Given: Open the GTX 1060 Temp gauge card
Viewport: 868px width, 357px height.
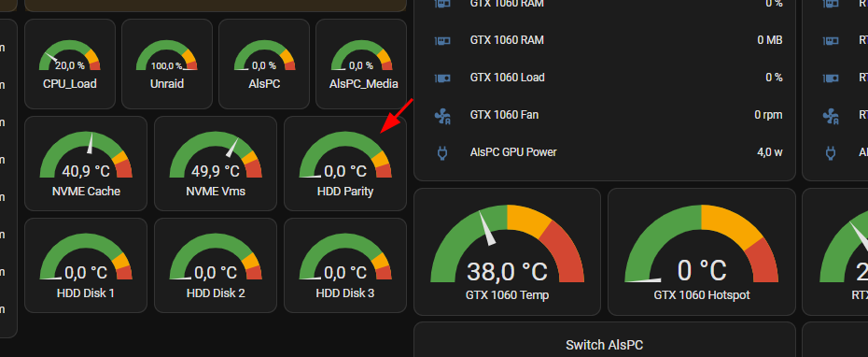Looking at the screenshot, I should [x=507, y=251].
